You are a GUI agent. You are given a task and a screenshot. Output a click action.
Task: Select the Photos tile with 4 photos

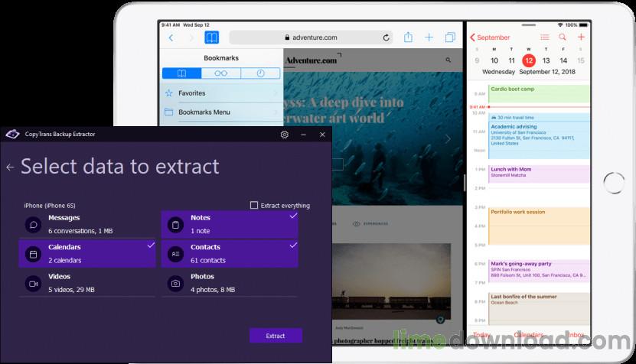(x=230, y=283)
